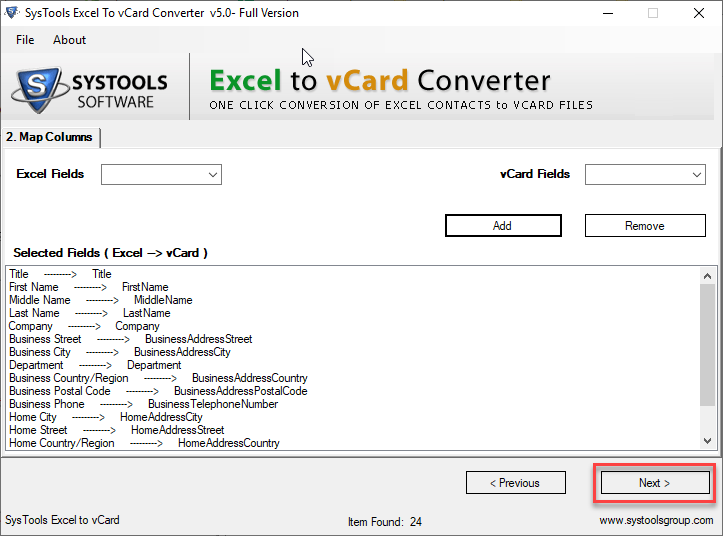Select the Company mapping row
The width and height of the screenshot is (723, 536).
pyautogui.click(x=84, y=326)
